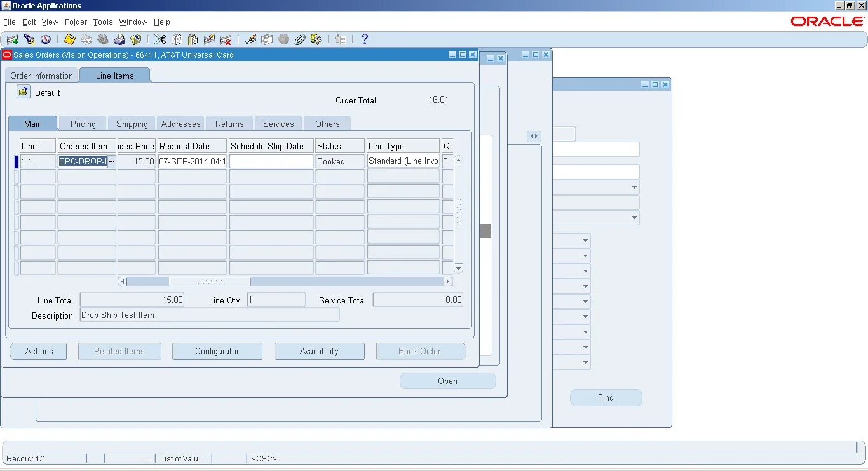Click the Book Order button
Viewport: 868px width, 471px height.
[421, 351]
